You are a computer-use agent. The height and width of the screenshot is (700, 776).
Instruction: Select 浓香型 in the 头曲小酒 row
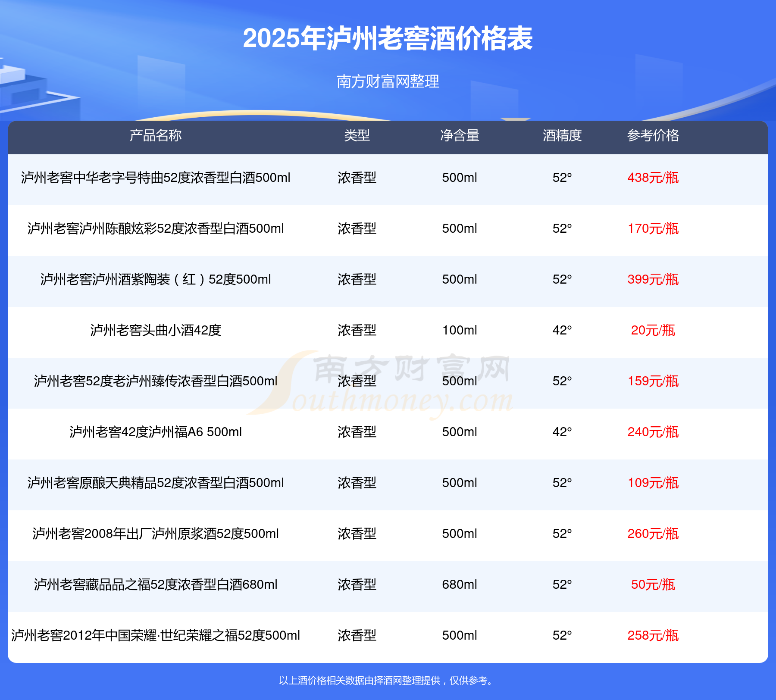[357, 330]
